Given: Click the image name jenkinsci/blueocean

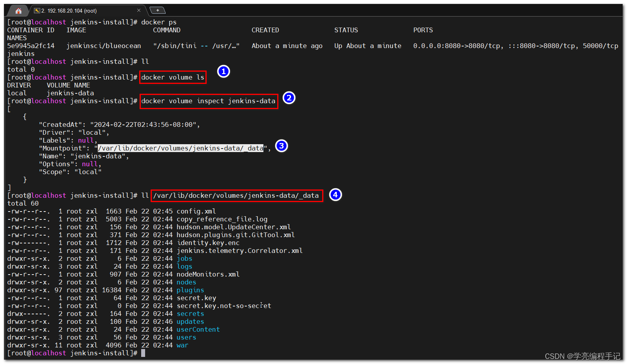Looking at the screenshot, I should point(104,46).
